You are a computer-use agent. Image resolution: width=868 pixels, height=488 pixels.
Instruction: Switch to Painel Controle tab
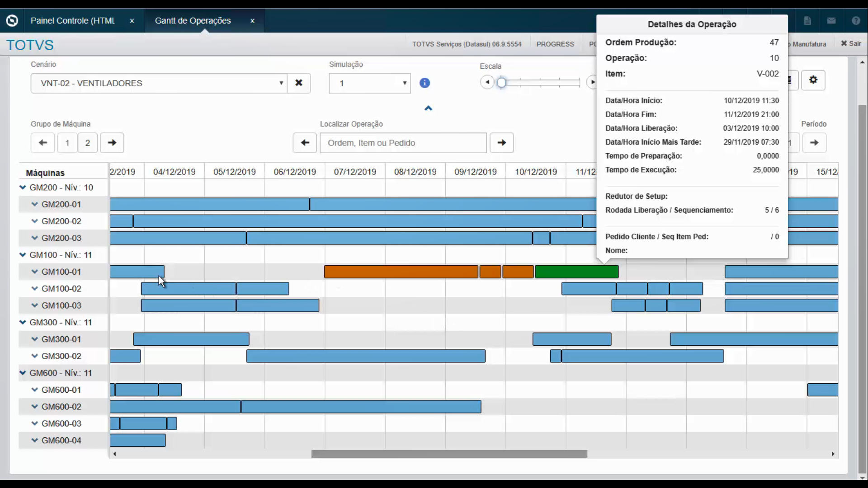(72, 21)
